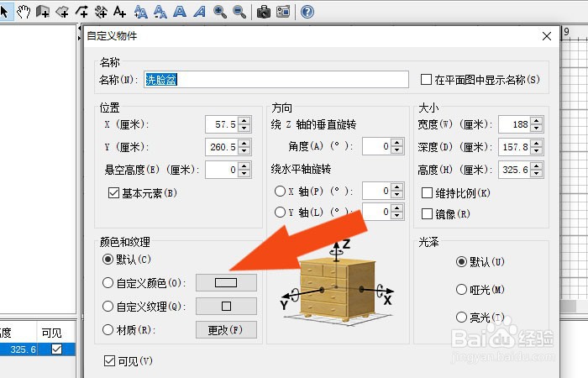Screen dimensions: 588x378
Task: Toggle the bold text style icon
Action: pyautogui.click(x=180, y=12)
